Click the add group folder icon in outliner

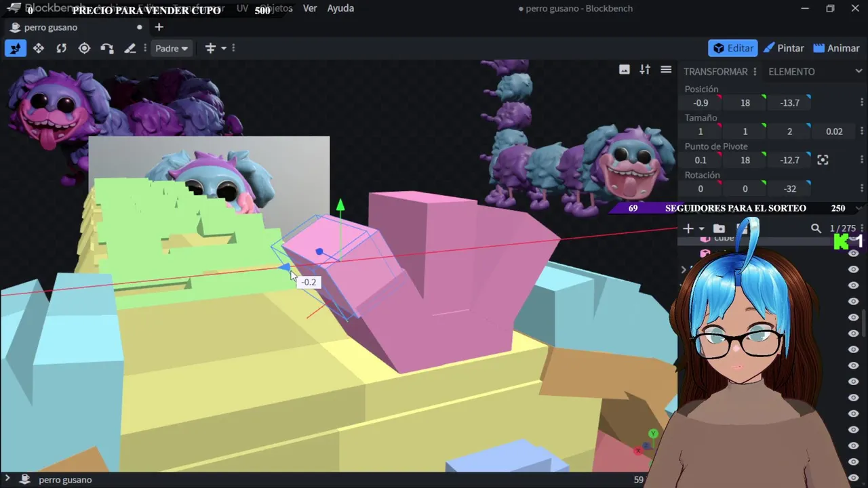[x=719, y=228]
